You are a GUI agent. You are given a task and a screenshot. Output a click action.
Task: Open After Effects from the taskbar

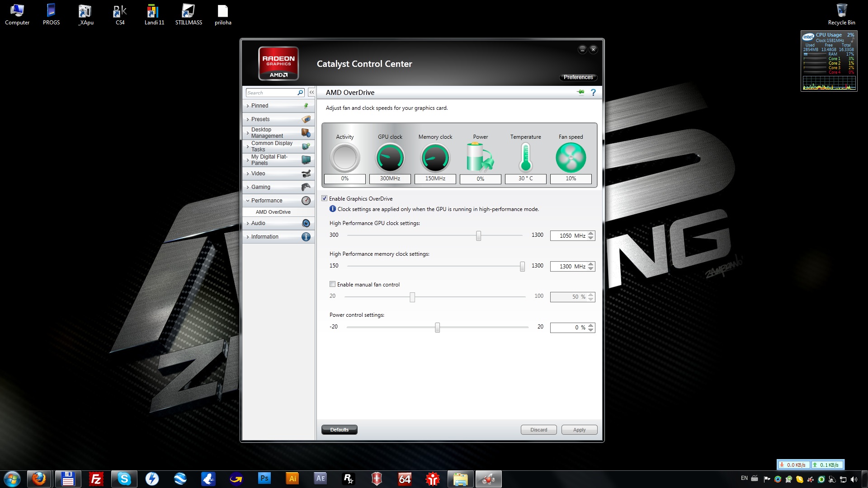pos(321,479)
